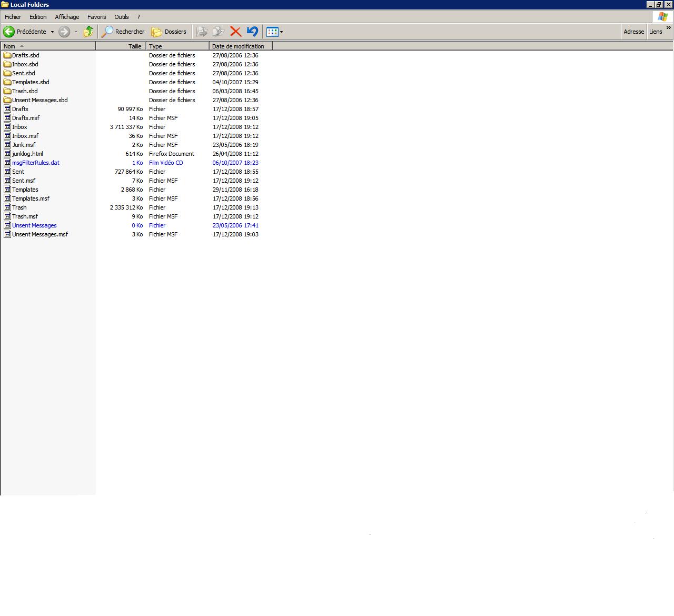Click the Adresse toolbar label

[633, 32]
